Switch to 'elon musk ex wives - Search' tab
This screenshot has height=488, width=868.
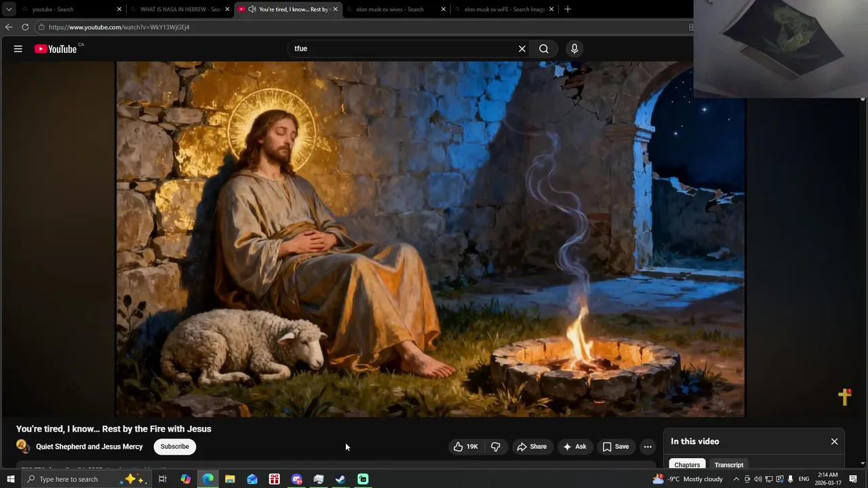(x=395, y=9)
